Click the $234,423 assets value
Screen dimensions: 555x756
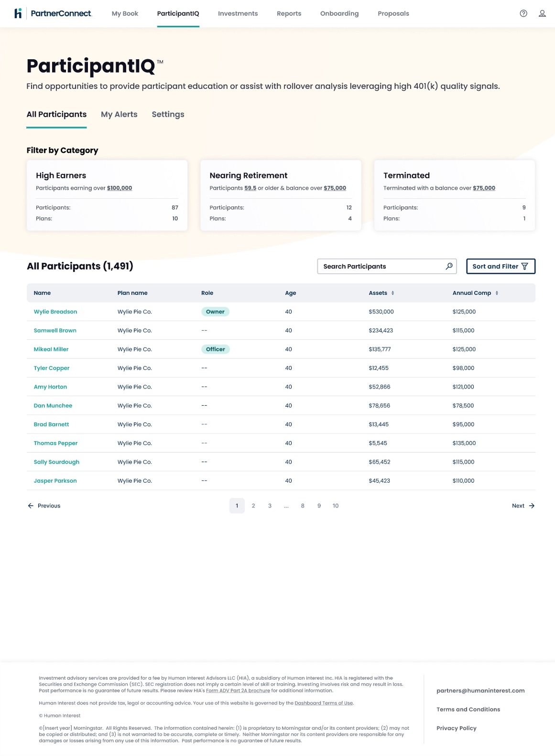381,330
